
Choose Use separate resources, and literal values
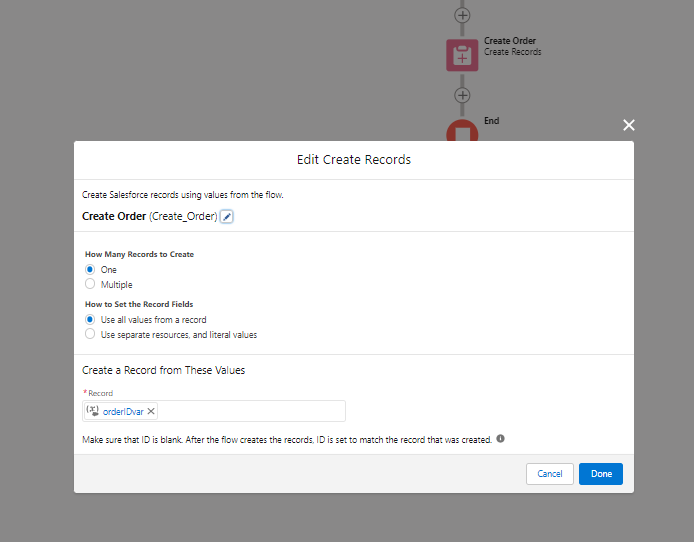tap(90, 335)
